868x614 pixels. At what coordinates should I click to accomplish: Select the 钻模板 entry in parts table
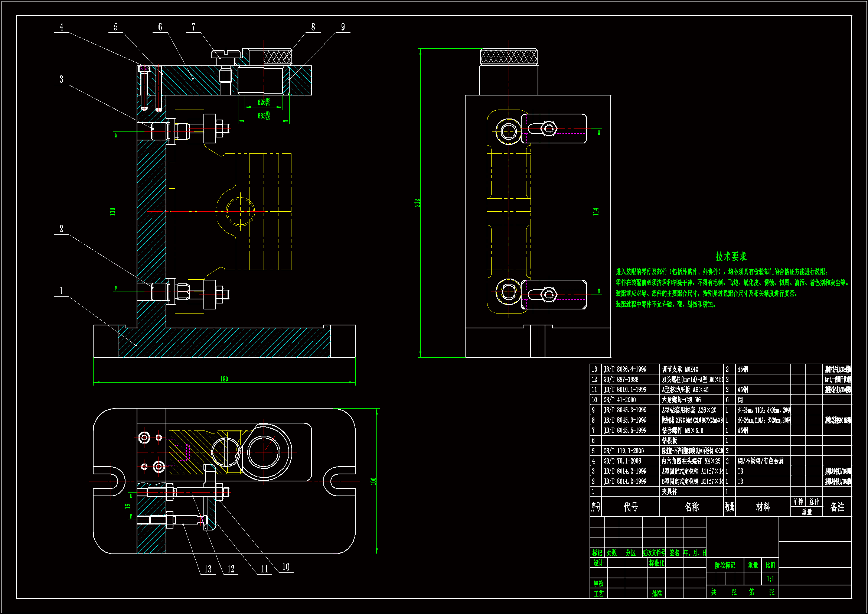point(669,441)
